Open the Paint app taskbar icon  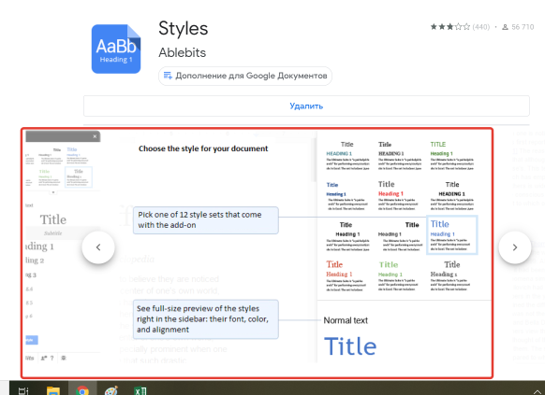coord(112,390)
